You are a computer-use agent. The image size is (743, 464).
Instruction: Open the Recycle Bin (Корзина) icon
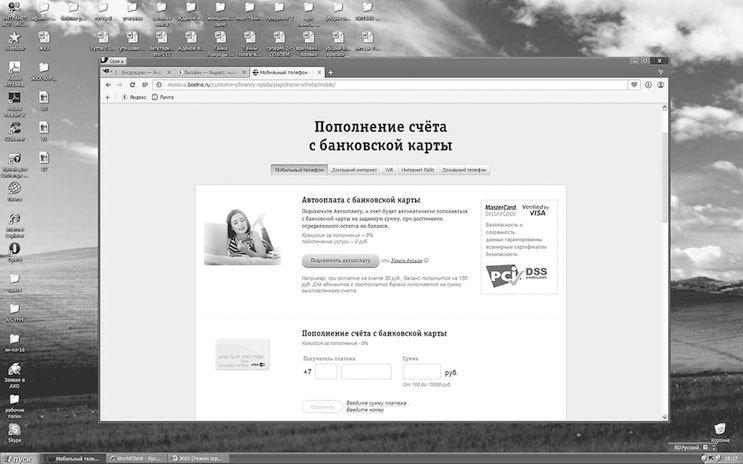point(719,429)
